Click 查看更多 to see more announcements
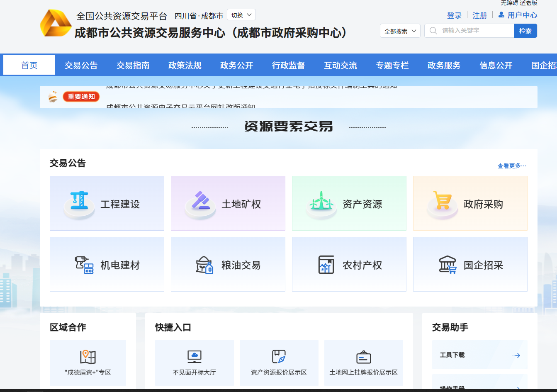 [x=511, y=166]
